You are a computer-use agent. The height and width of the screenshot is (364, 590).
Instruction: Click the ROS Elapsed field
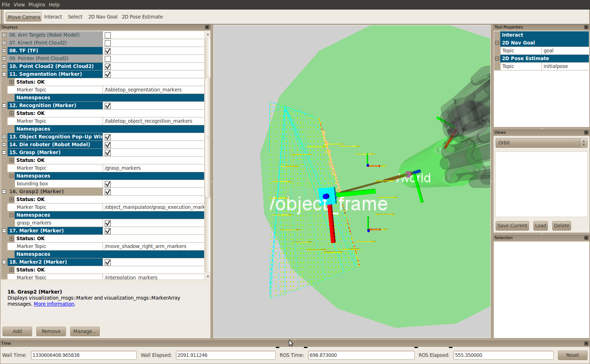click(x=503, y=355)
